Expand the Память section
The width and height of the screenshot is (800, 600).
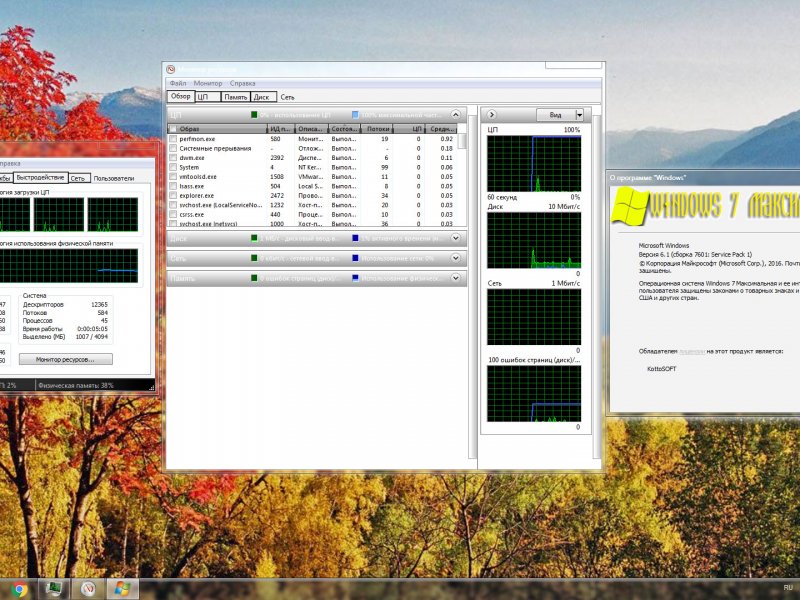pyautogui.click(x=456, y=278)
